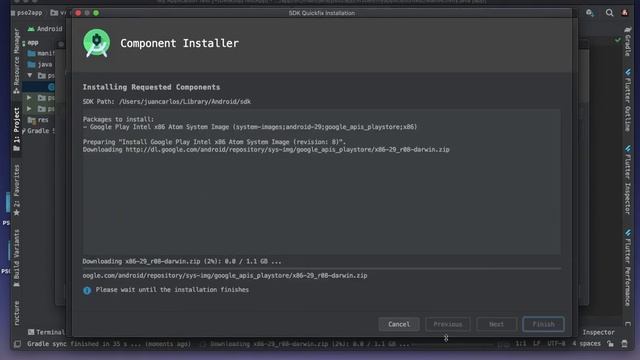Click the '4 spaces' indent indicator
This screenshot has width=640, height=360.
(x=586, y=344)
